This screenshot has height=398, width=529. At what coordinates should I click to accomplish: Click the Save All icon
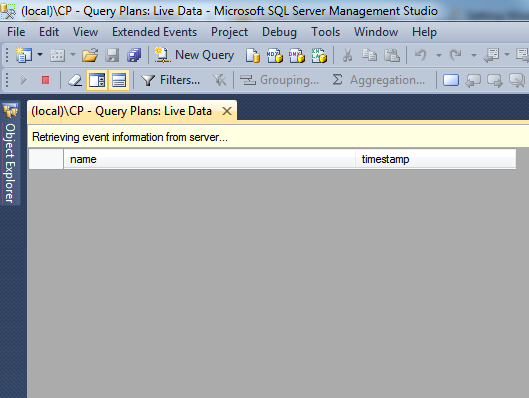(x=134, y=55)
